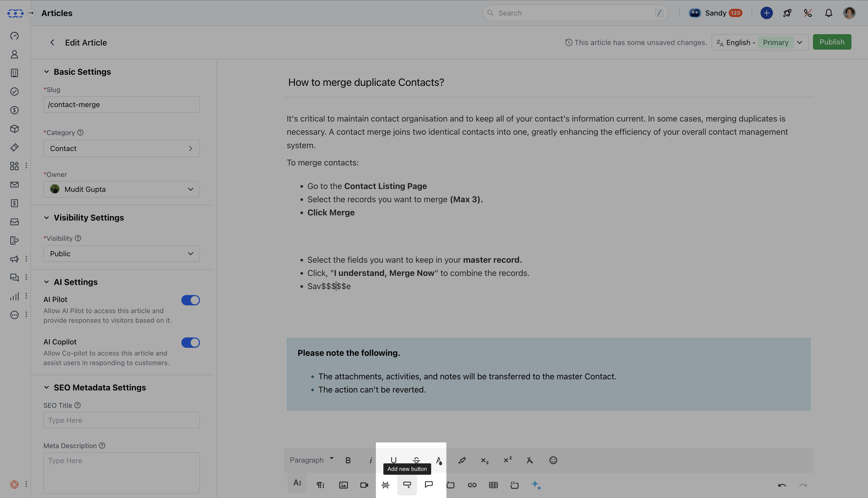Insert a video from the toolbar
The image size is (868, 498).
pyautogui.click(x=364, y=485)
